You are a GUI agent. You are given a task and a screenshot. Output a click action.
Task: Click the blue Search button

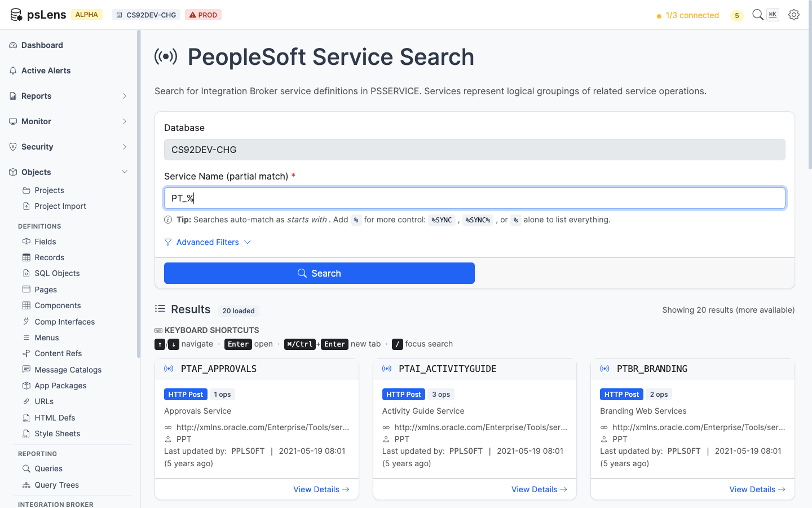click(319, 273)
